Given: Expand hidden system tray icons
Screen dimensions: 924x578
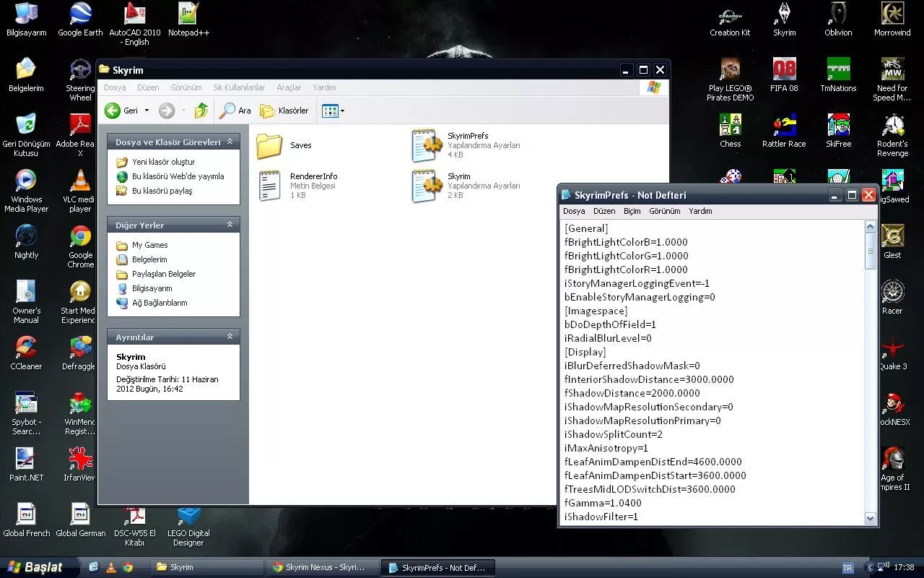Looking at the screenshot, I should point(870,567).
